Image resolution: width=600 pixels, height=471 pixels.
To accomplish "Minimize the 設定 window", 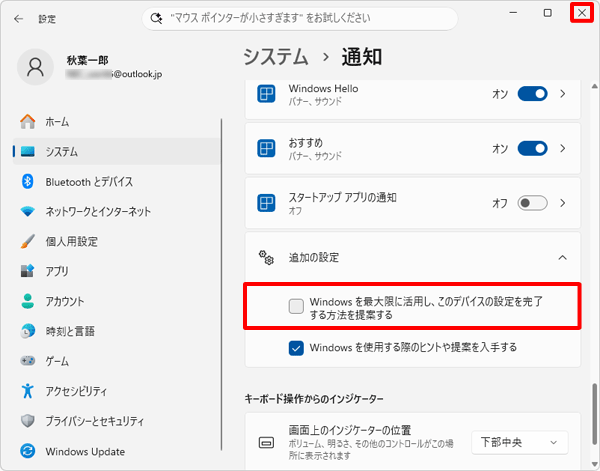I will 513,13.
